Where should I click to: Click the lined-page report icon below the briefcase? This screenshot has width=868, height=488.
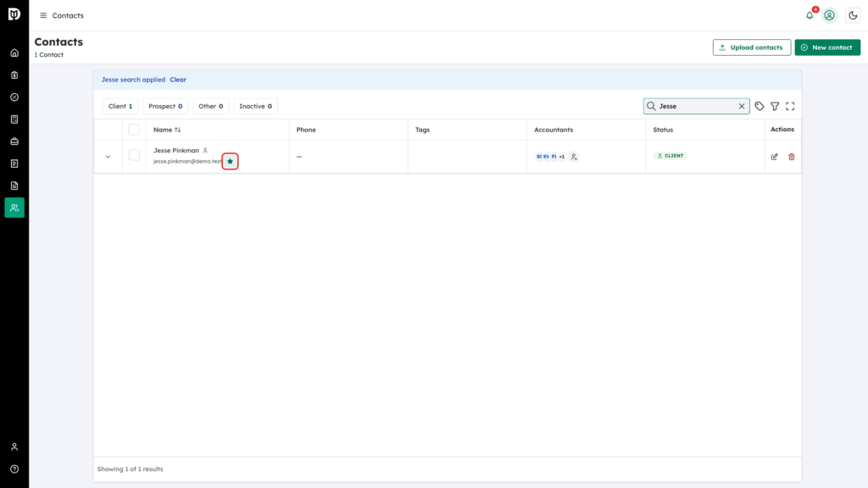[x=14, y=164]
